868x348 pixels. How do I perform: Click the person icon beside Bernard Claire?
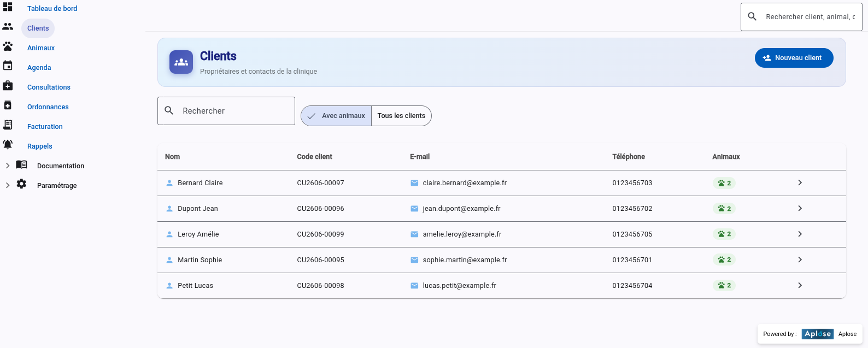click(169, 183)
